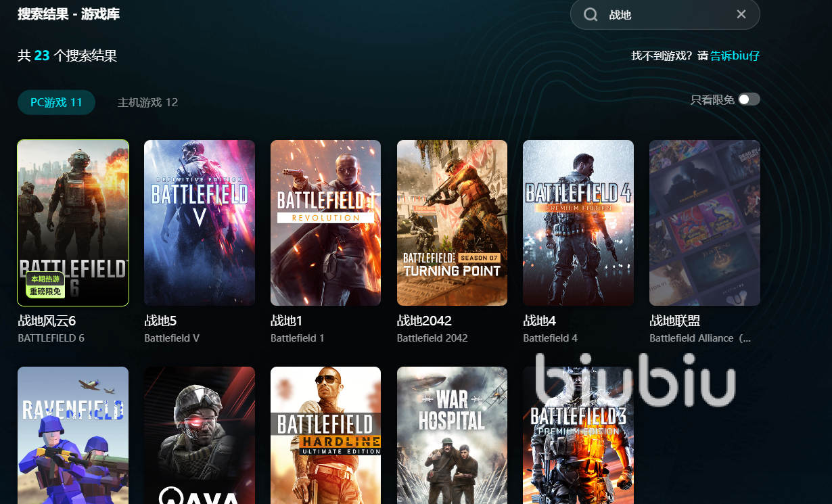Open the 战地联盟 game cover
Screen dimensions: 832x504
click(704, 223)
